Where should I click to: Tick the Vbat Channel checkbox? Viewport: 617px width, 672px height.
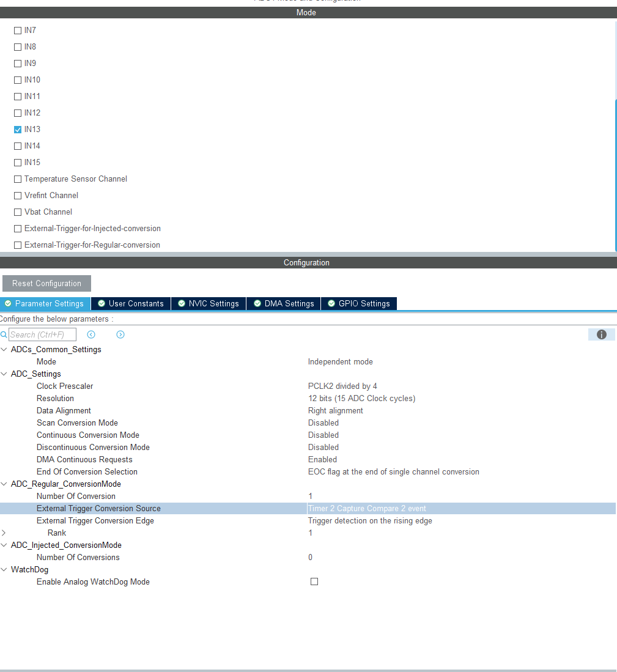point(18,212)
